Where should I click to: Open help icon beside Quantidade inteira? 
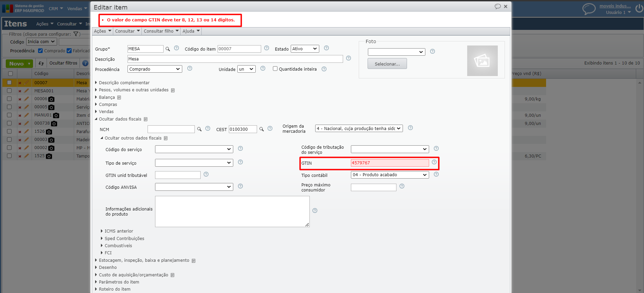click(324, 69)
